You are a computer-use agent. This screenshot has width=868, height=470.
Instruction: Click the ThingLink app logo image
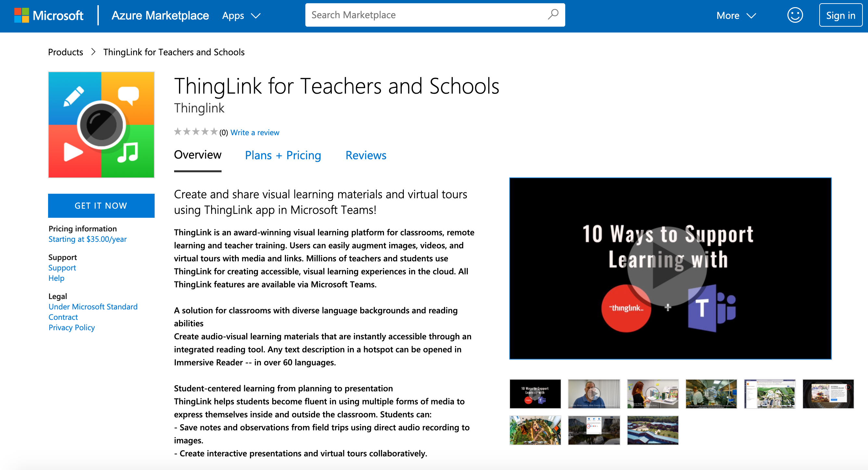click(101, 124)
